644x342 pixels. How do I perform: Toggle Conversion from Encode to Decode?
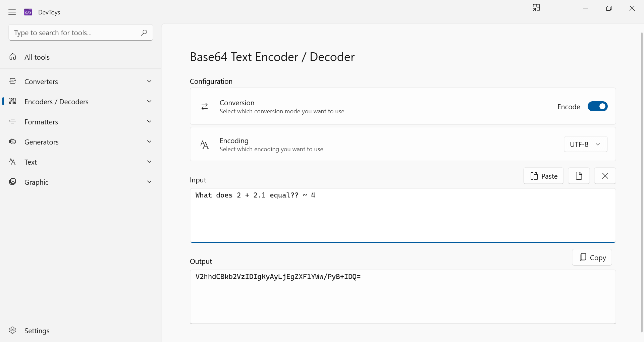pyautogui.click(x=597, y=106)
